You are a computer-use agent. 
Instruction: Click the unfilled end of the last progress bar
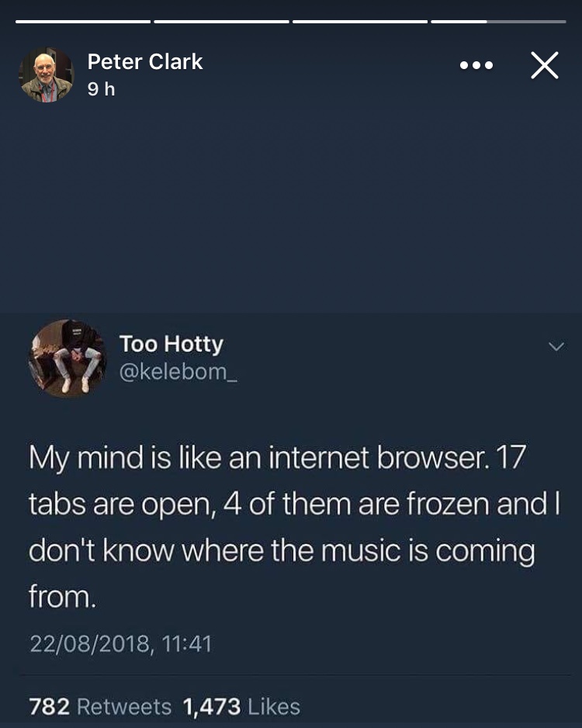pos(526,22)
